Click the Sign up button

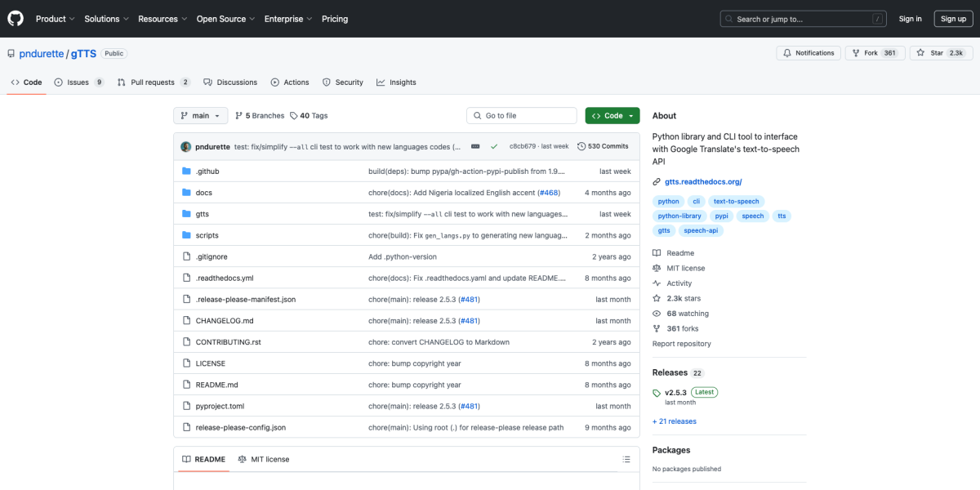pos(953,19)
